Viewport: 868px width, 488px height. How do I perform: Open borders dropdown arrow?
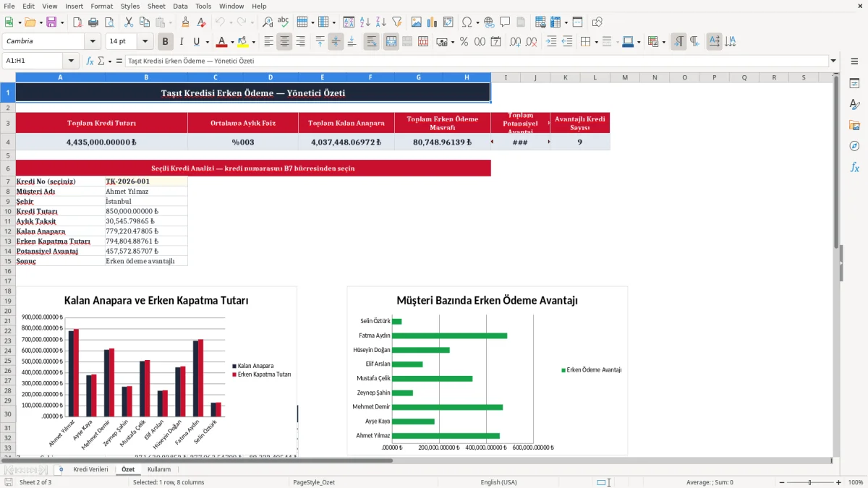tap(596, 42)
